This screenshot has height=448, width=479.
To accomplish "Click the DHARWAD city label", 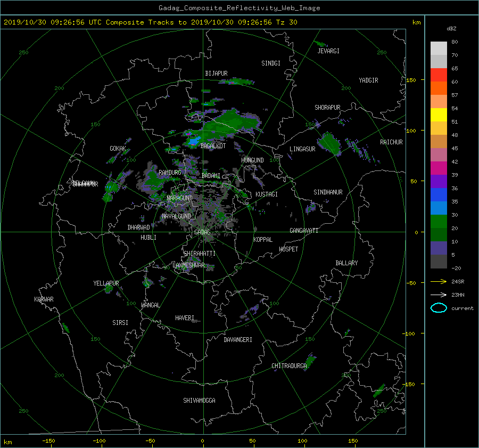I will 139,227.
